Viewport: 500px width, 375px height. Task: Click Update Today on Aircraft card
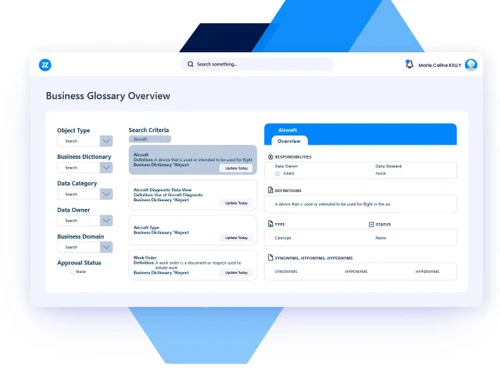[x=236, y=168]
